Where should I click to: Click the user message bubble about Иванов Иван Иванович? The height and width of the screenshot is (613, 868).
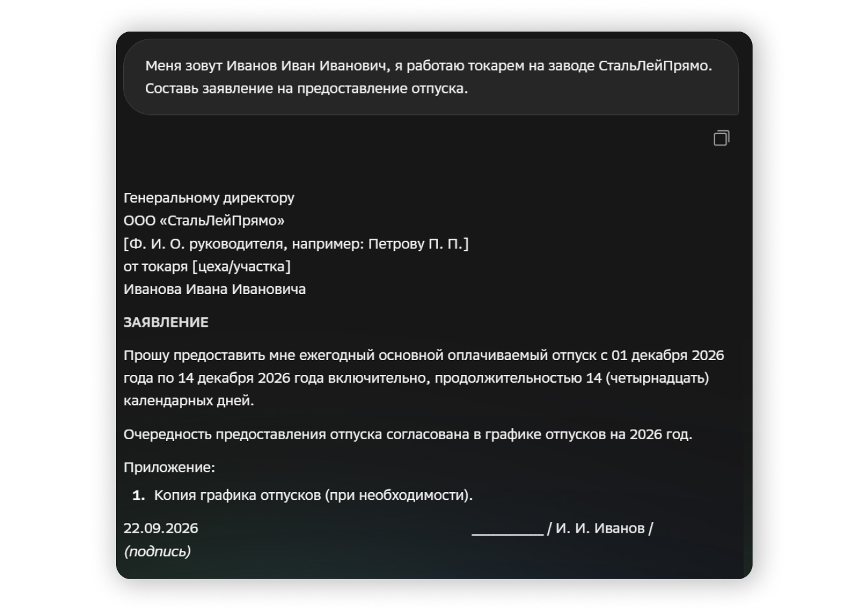[x=431, y=77]
